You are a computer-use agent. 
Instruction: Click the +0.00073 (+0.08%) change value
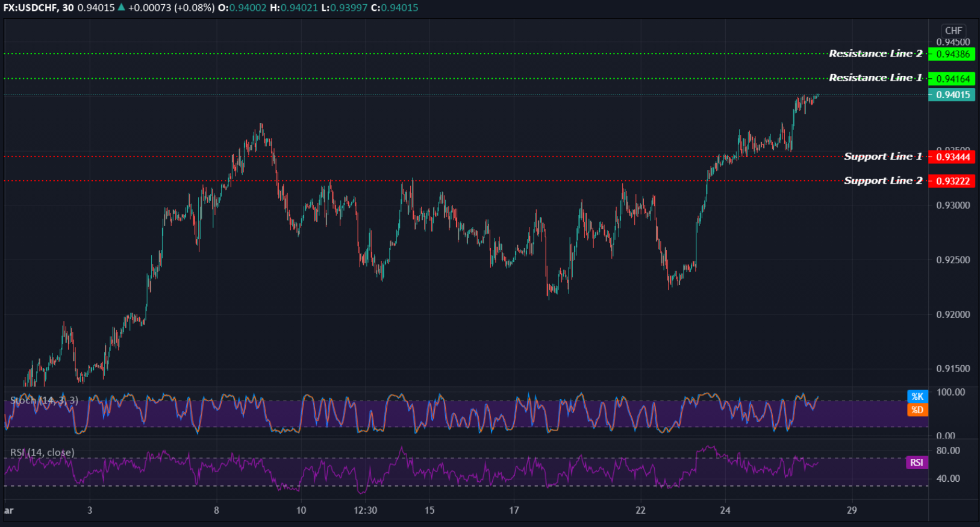click(171, 8)
